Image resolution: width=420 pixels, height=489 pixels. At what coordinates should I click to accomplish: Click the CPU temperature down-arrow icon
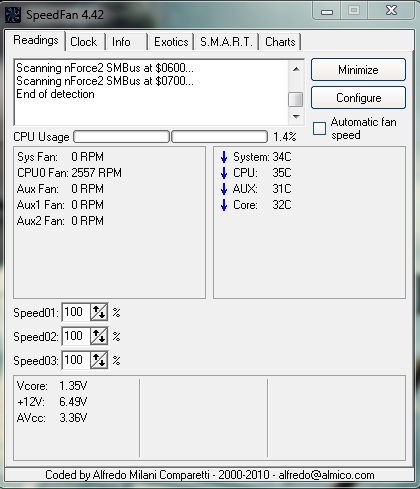click(x=224, y=173)
